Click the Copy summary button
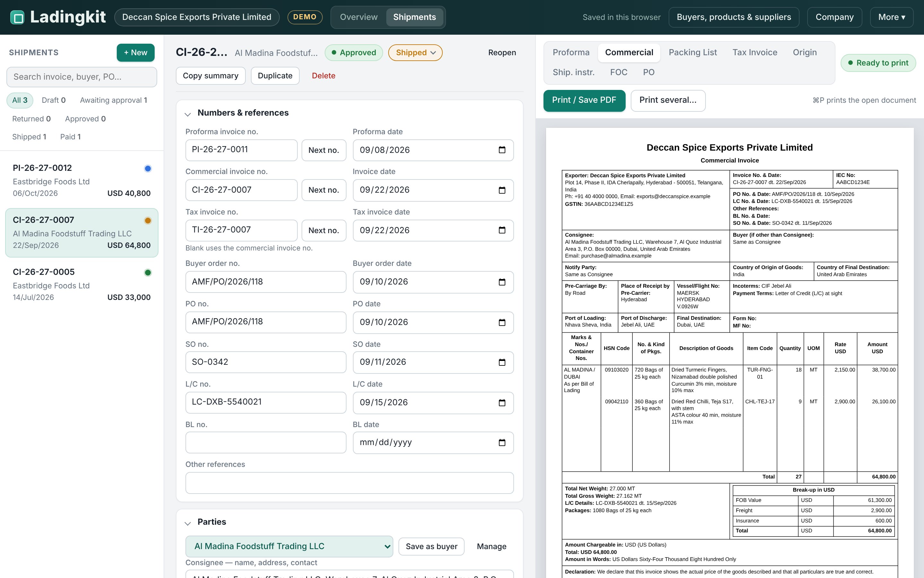The image size is (924, 578). point(210,76)
